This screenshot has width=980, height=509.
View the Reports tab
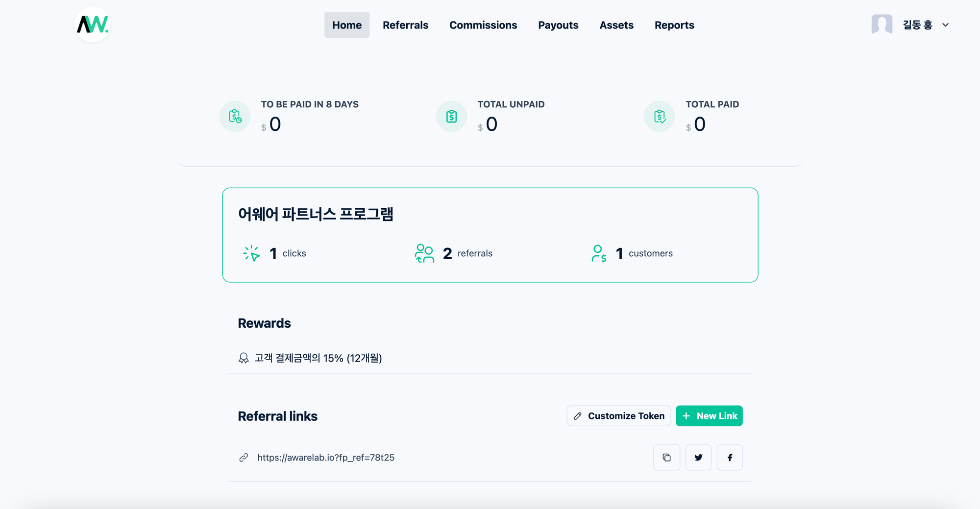pyautogui.click(x=674, y=25)
